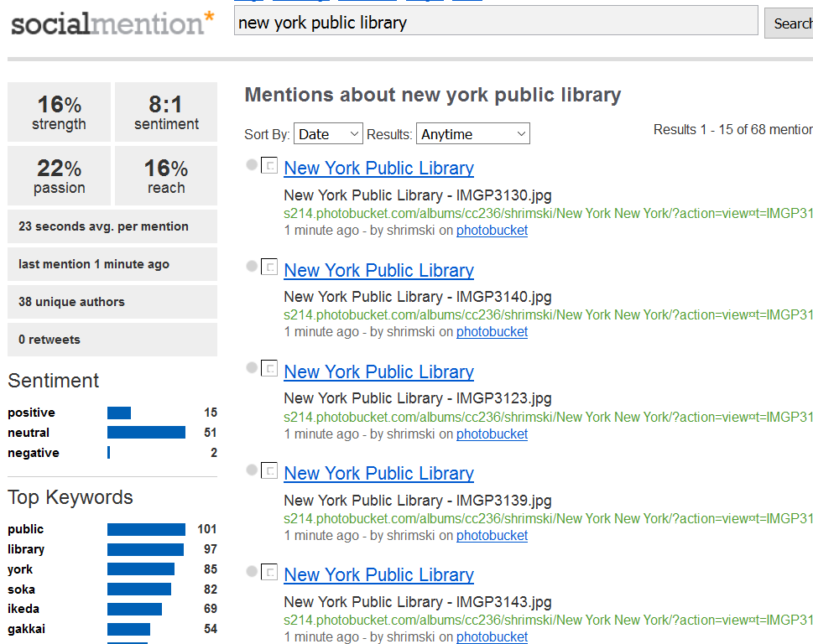The image size is (813, 644).
Task: Click the grey status dot beside the IMGP3140.jpg result
Action: click(252, 267)
